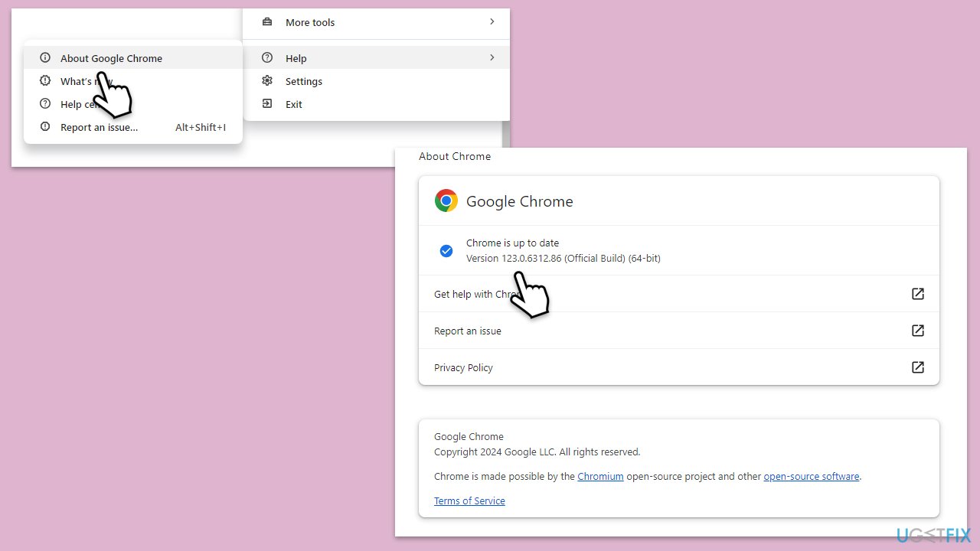Open the More tools submenu
This screenshot has height=551, width=980.
click(376, 22)
